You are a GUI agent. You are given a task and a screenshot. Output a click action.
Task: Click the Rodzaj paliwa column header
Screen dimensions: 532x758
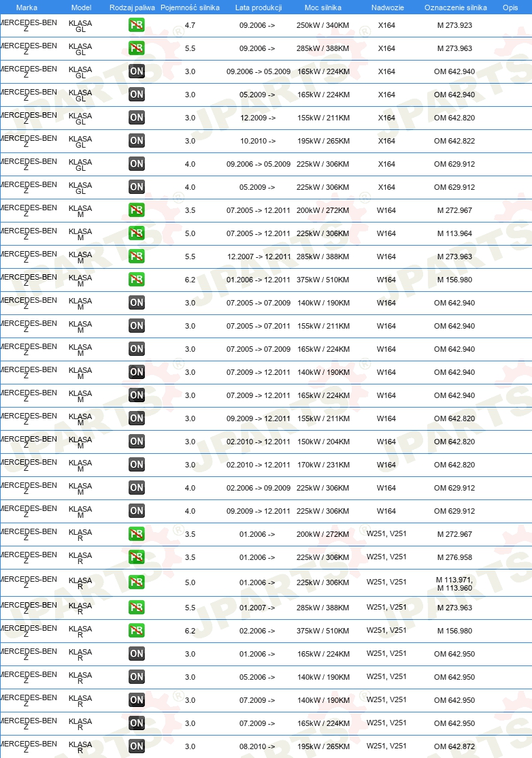[132, 7]
